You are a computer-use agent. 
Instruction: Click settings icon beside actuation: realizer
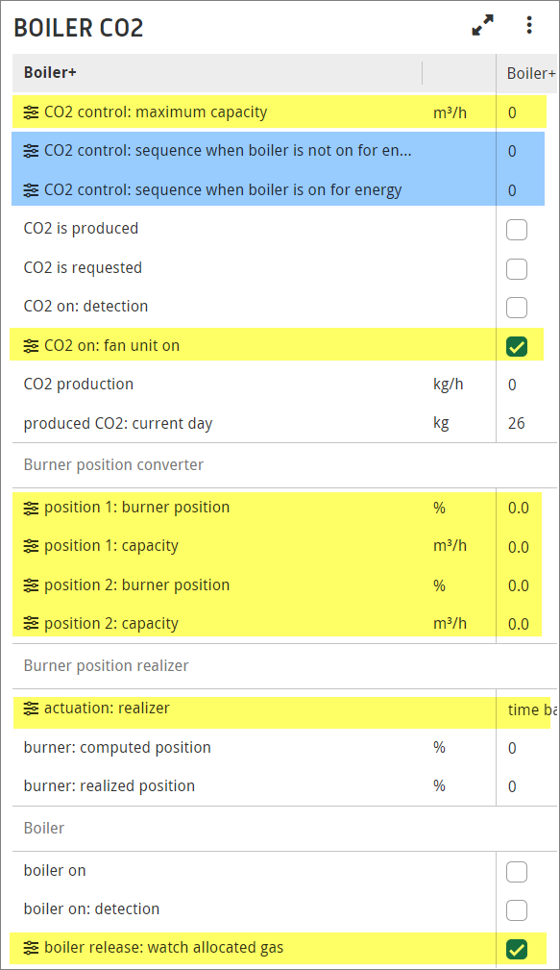tap(31, 709)
